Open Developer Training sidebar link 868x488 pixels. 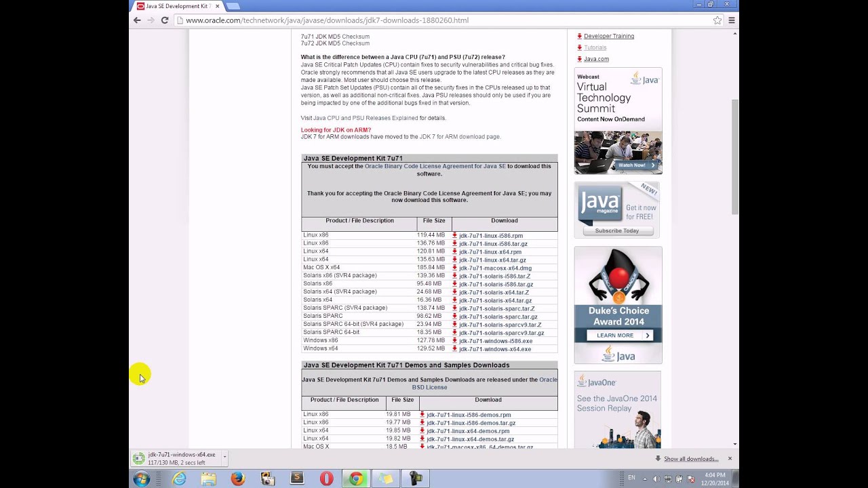pyautogui.click(x=609, y=36)
